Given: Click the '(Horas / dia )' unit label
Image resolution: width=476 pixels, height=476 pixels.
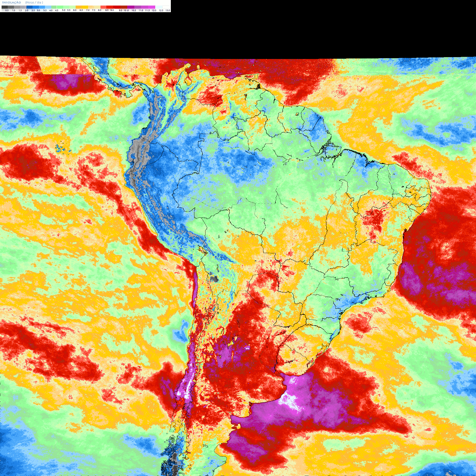Looking at the screenshot, I should tap(34, 2).
